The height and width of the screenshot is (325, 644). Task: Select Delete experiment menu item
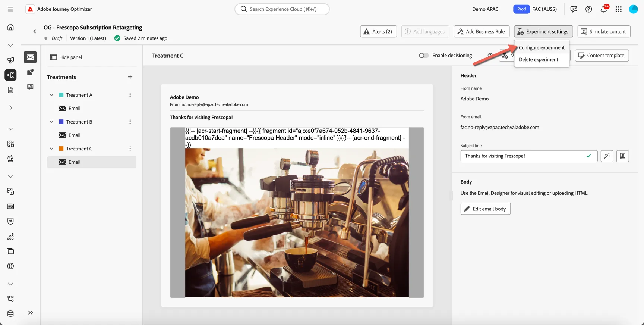pyautogui.click(x=542, y=60)
